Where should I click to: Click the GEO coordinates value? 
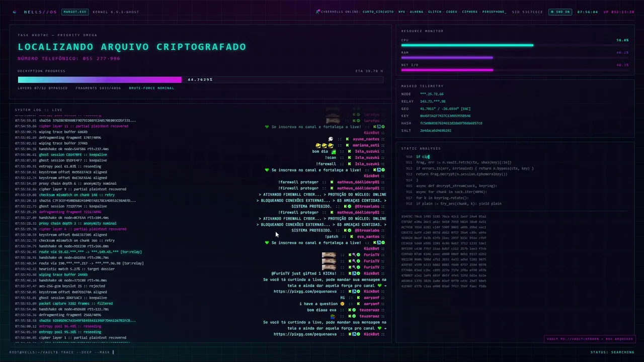pyautogui.click(x=445, y=109)
